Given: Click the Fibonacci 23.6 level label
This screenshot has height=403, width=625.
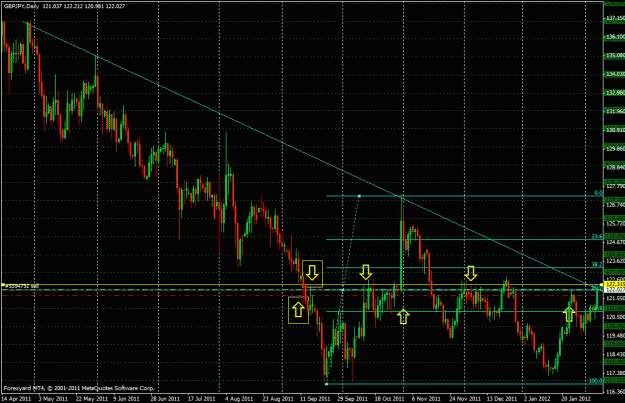Looking at the screenshot, I should point(597,236).
